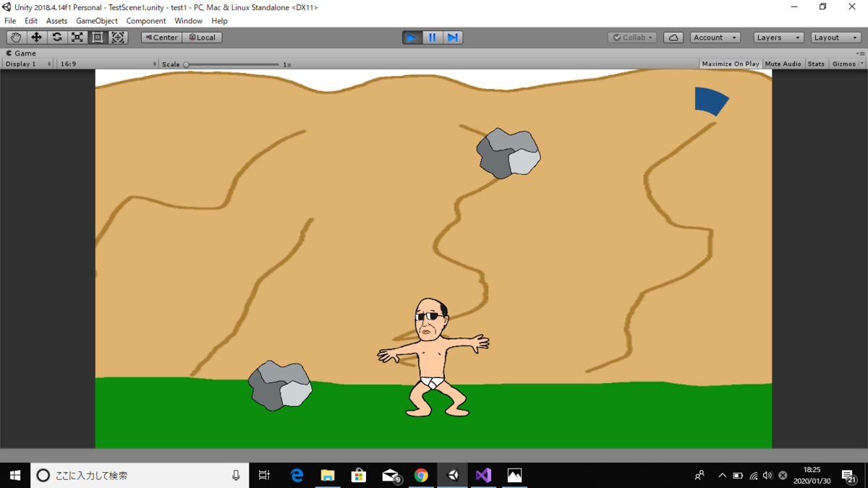The width and height of the screenshot is (868, 488).
Task: Open the Game panel options menu
Action: 859,53
